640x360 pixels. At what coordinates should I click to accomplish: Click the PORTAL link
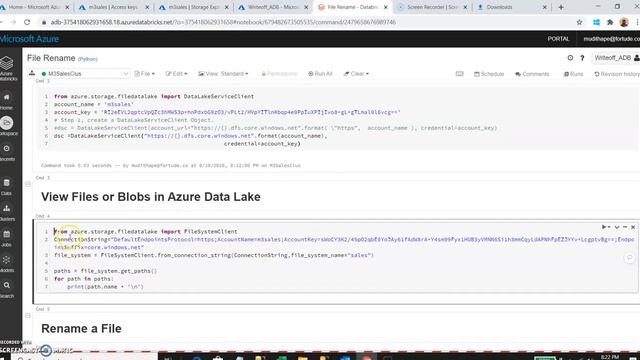[558, 39]
